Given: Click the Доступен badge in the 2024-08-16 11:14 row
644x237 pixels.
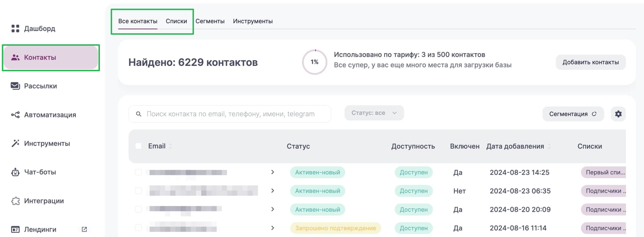Looking at the screenshot, I should coord(414,228).
